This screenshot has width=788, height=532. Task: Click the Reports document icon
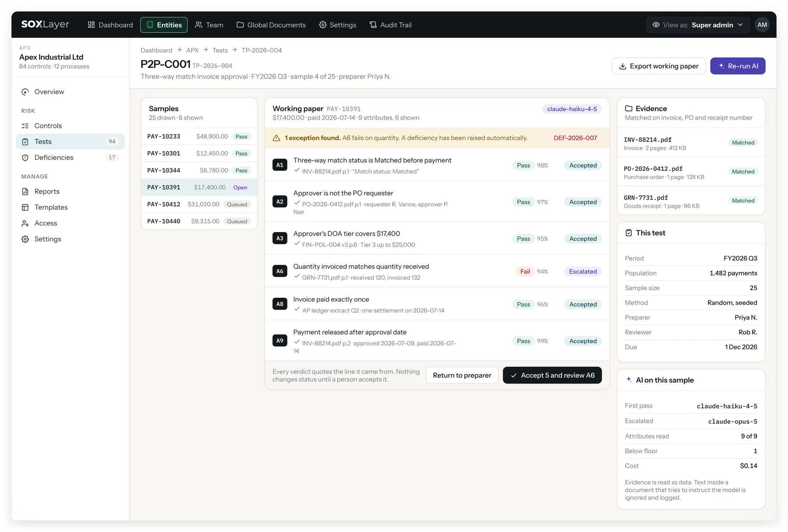[25, 191]
